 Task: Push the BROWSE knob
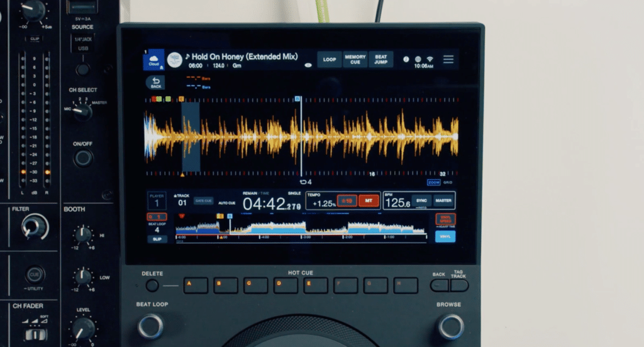451,326
